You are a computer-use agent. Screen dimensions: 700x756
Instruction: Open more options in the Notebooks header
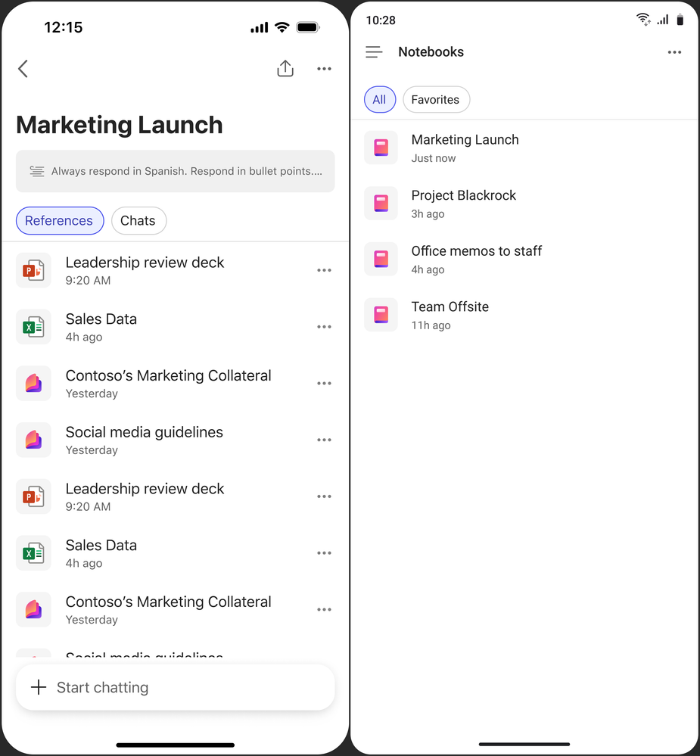click(x=674, y=52)
